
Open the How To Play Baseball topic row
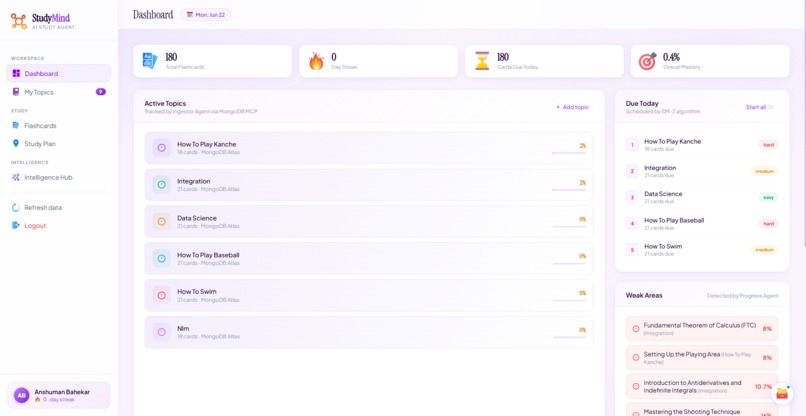click(369, 259)
